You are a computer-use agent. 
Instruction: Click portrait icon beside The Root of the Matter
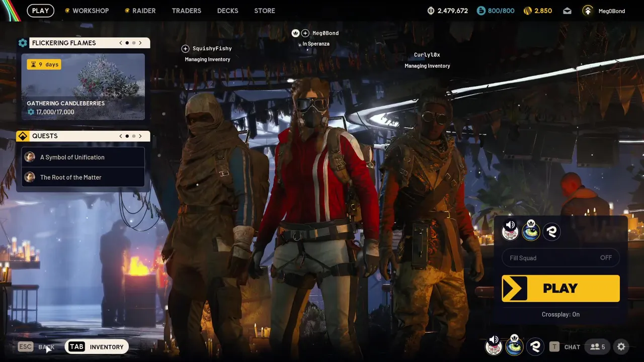coord(30,177)
